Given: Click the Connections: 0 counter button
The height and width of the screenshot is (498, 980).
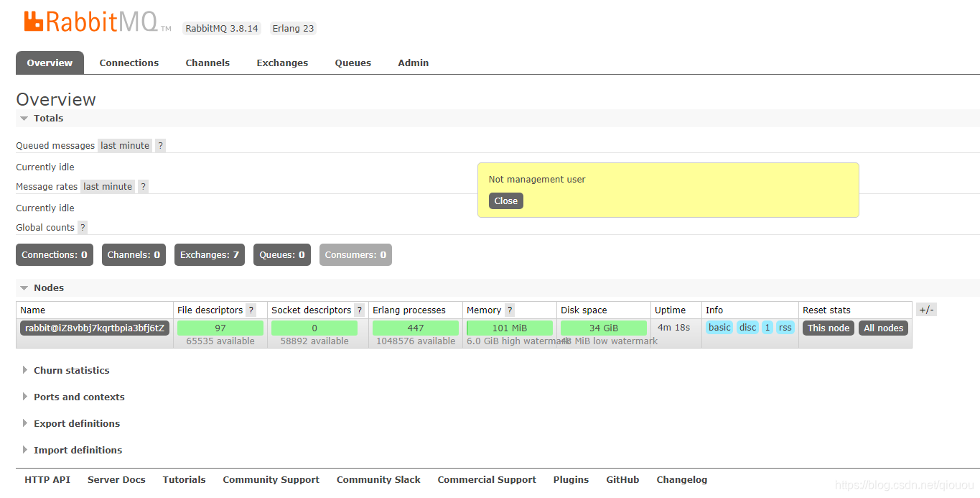Looking at the screenshot, I should tap(55, 254).
